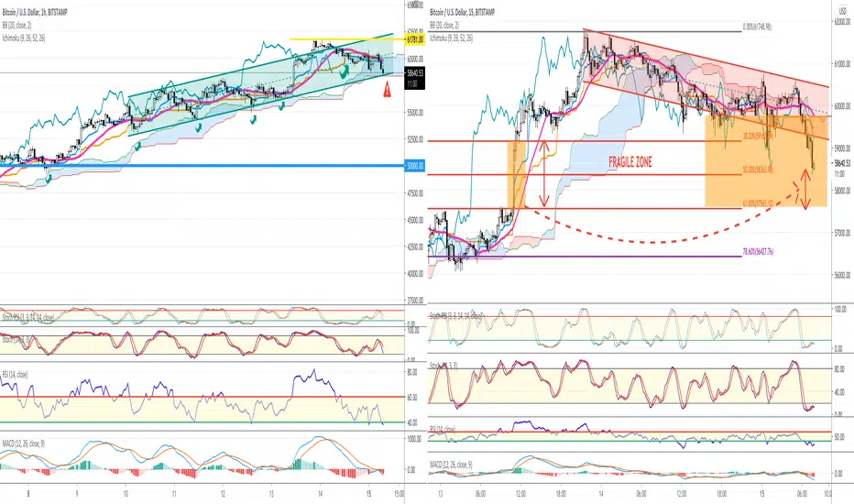The width and height of the screenshot is (854, 504).
Task: Click the 52500.00 label on the left price axis
Action: 415,139
